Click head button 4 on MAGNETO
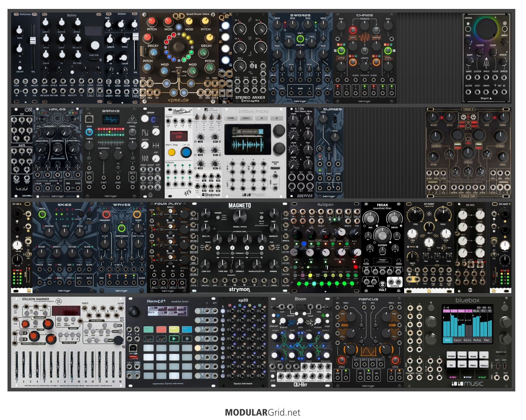 pos(261,248)
